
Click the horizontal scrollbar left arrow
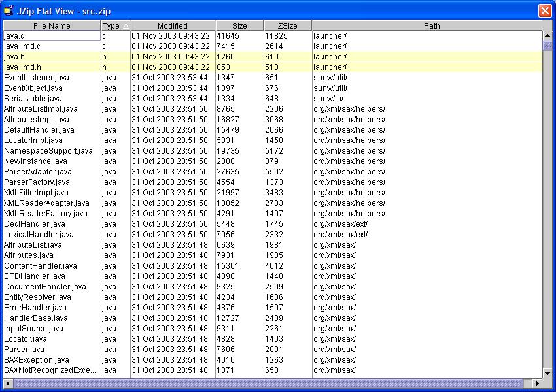point(8,383)
